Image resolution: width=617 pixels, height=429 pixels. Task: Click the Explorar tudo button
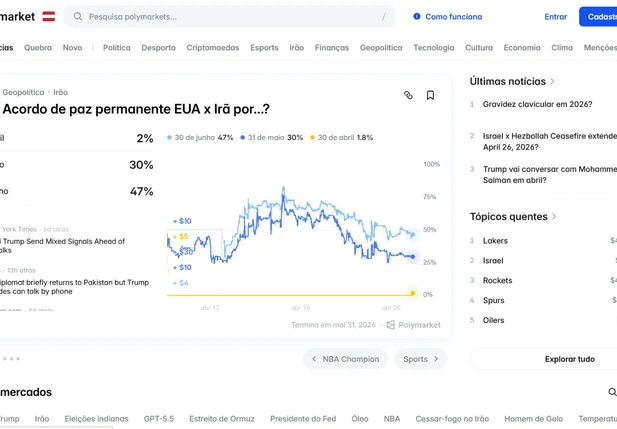click(x=543, y=359)
